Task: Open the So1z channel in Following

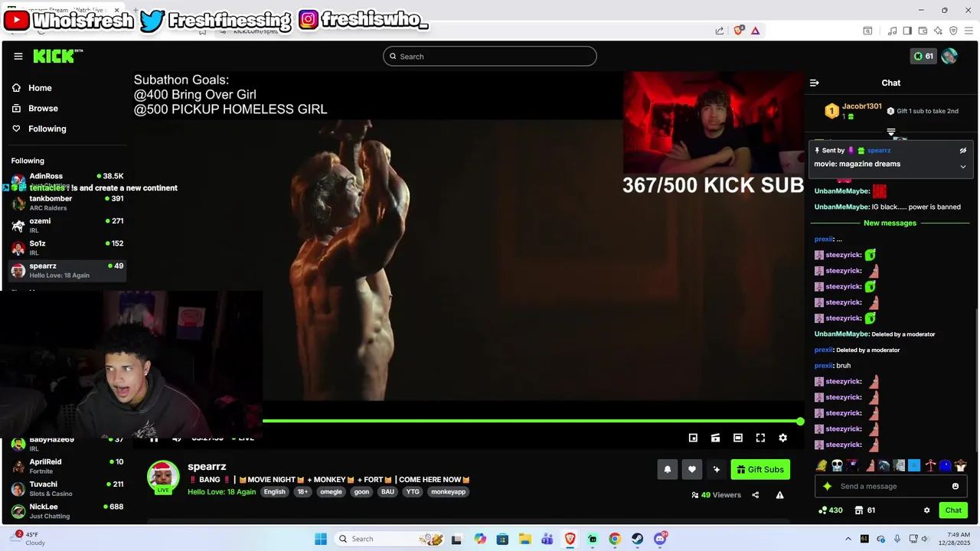Action: pos(67,247)
